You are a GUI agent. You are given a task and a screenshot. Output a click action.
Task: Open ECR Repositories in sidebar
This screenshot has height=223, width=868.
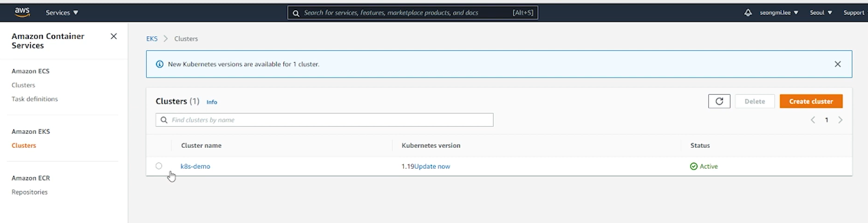[x=30, y=192]
